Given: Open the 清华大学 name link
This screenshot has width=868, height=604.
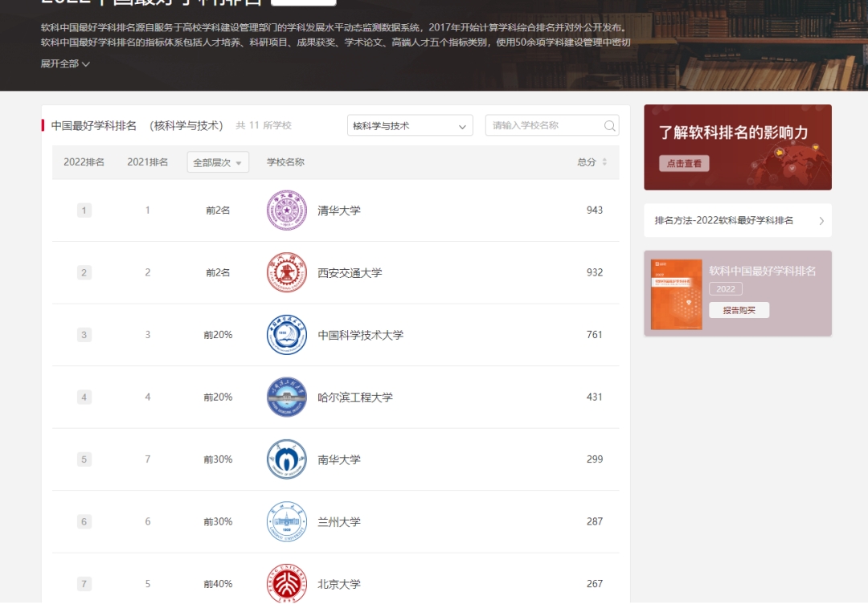Looking at the screenshot, I should point(339,210).
